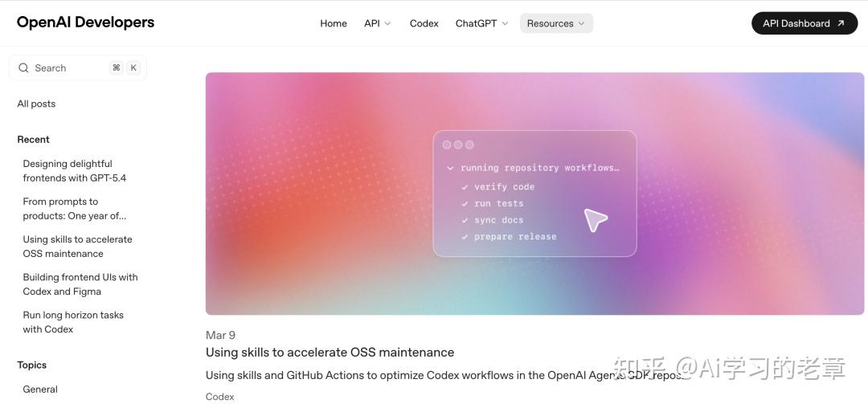Open Run long horizon tasks with Codex
868x404 pixels.
[x=73, y=322]
